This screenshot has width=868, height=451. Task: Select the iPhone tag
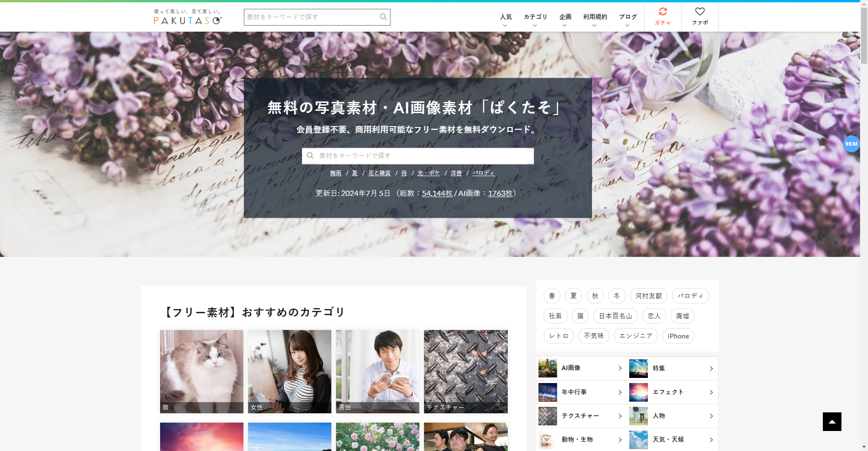[679, 336]
